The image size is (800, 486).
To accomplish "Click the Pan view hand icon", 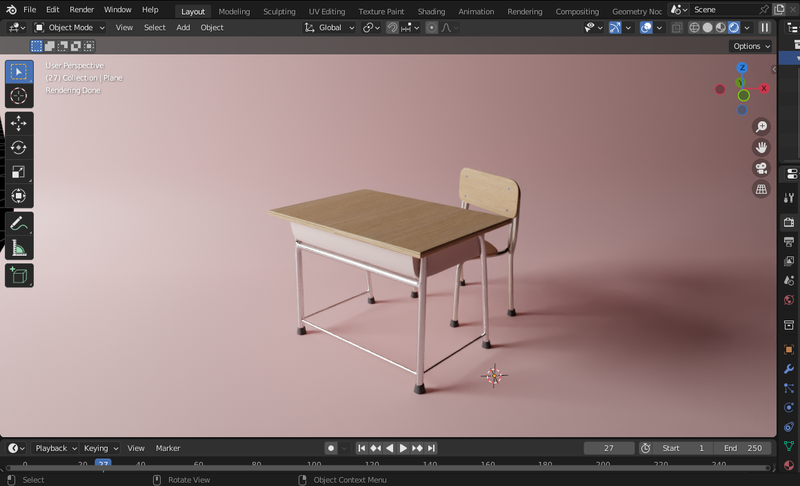I will click(x=761, y=147).
